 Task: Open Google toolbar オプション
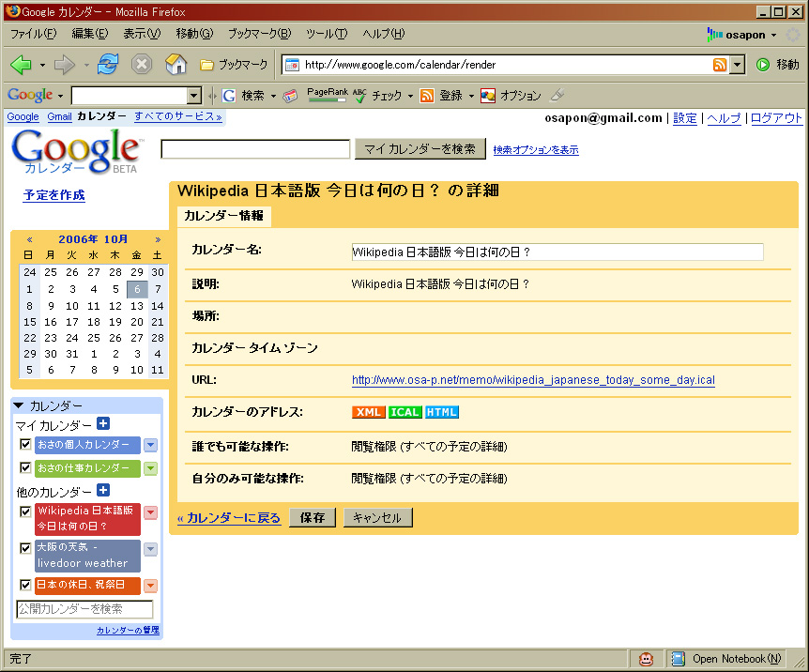tap(511, 96)
